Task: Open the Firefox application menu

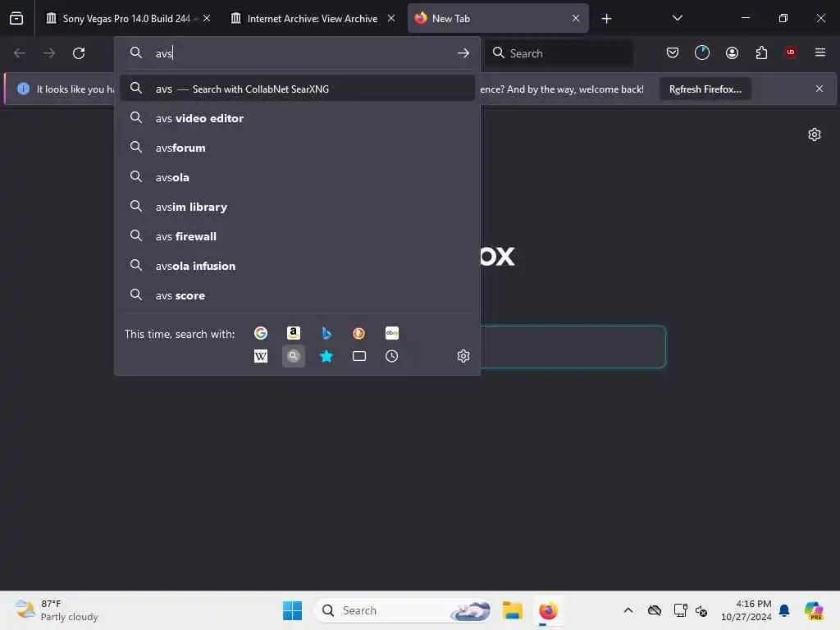Action: tap(820, 52)
